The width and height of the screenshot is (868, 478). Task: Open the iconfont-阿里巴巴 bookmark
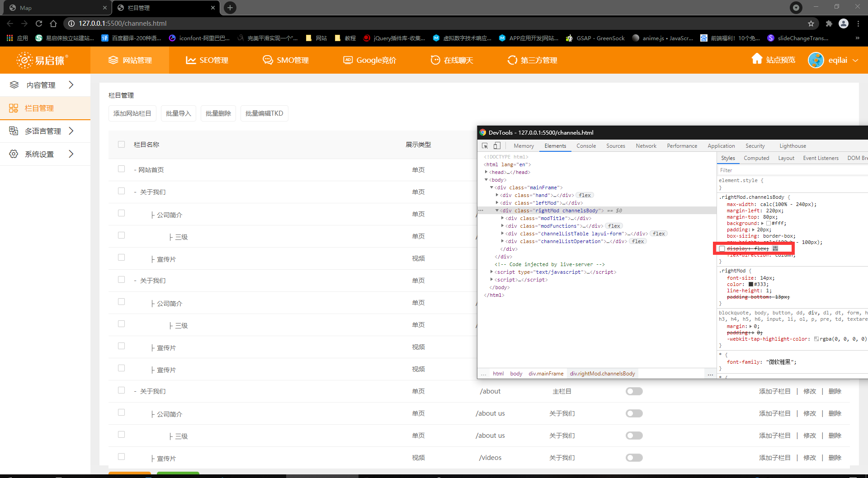[199, 38]
